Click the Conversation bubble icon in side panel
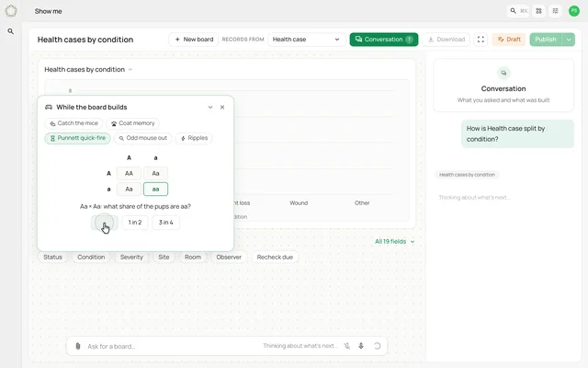Viewport: 588px width, 368px height. pyautogui.click(x=503, y=73)
